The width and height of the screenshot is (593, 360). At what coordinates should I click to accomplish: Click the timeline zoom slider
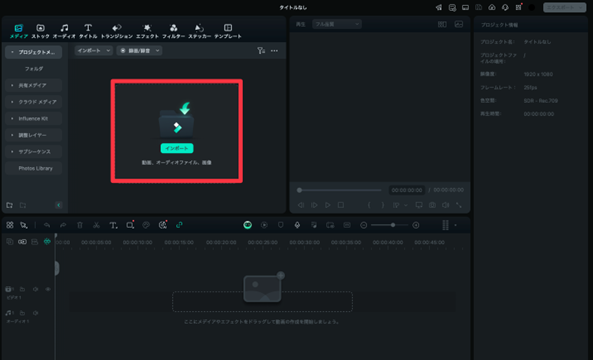point(390,225)
